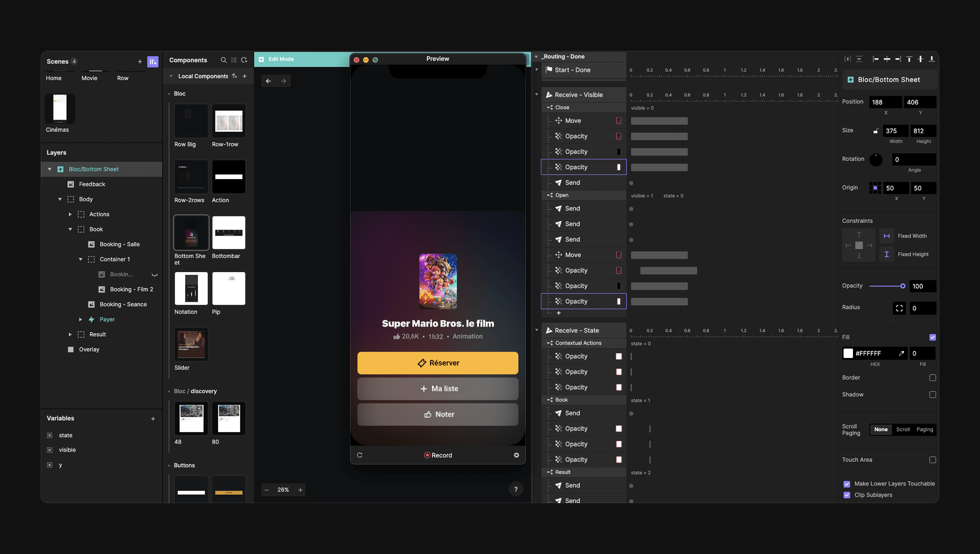This screenshot has width=980, height=554.
Task: Click the align bottom icon in inspector
Action: click(932, 59)
